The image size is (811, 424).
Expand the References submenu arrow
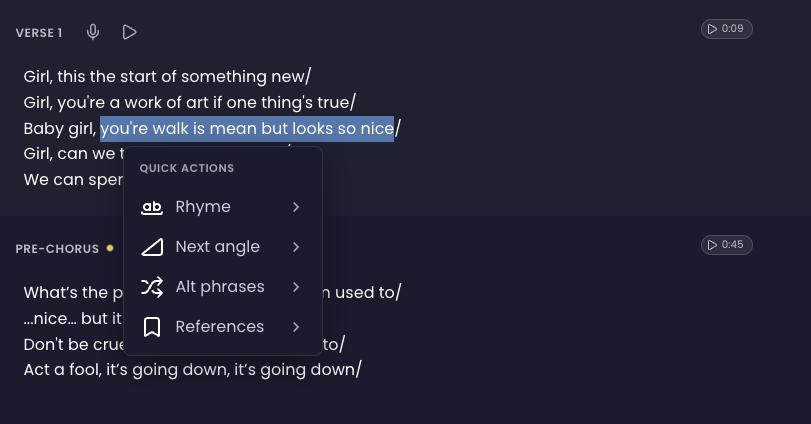(296, 327)
